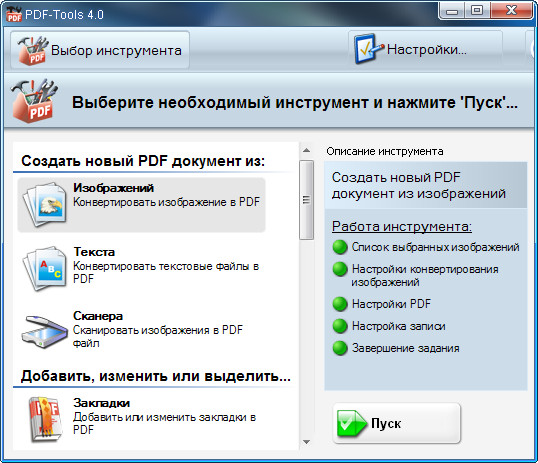
Task: Click the tool list scrollbar thumb
Action: point(306,200)
